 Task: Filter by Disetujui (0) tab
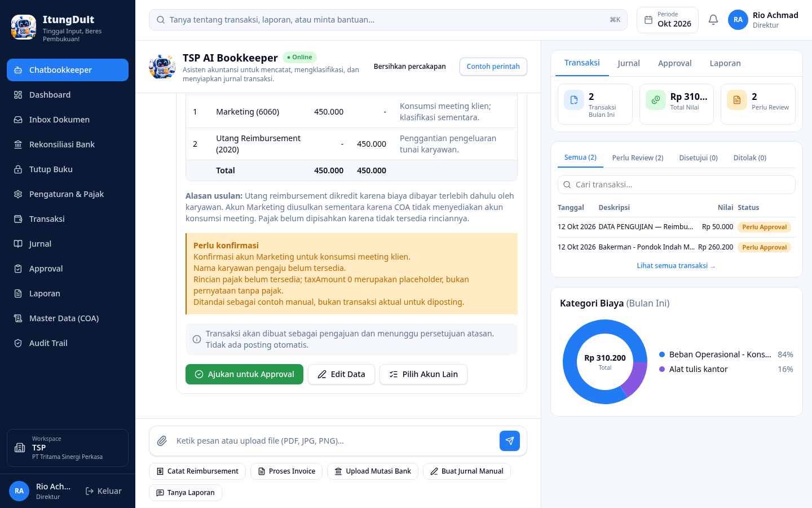(698, 158)
